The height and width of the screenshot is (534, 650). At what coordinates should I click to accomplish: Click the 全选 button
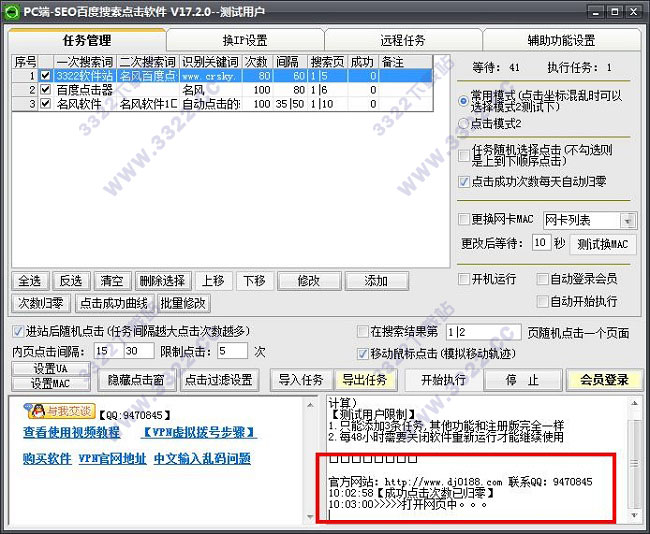tap(30, 281)
